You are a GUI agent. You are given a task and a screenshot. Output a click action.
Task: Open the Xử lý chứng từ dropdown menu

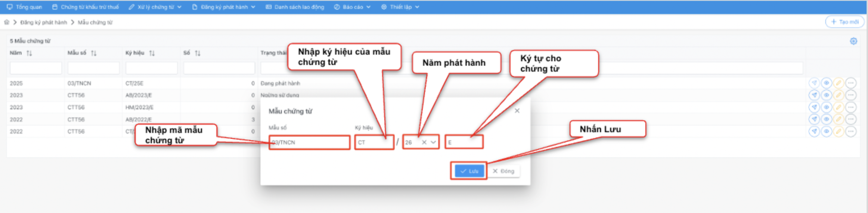[155, 7]
